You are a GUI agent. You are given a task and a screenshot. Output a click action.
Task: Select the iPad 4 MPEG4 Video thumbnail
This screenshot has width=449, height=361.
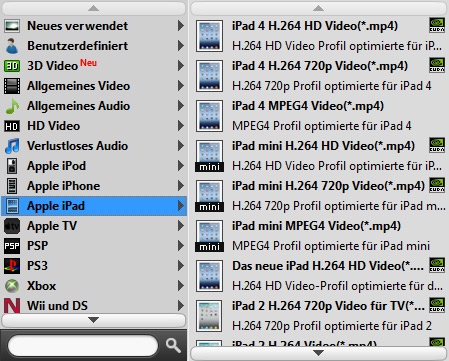coord(209,116)
